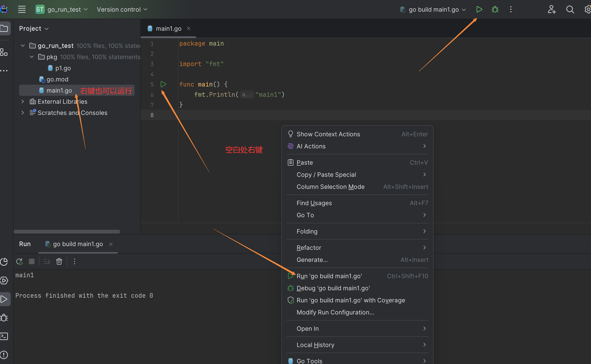The width and height of the screenshot is (591, 364).
Task: Open the Search Everywhere magnifier icon
Action: click(570, 9)
